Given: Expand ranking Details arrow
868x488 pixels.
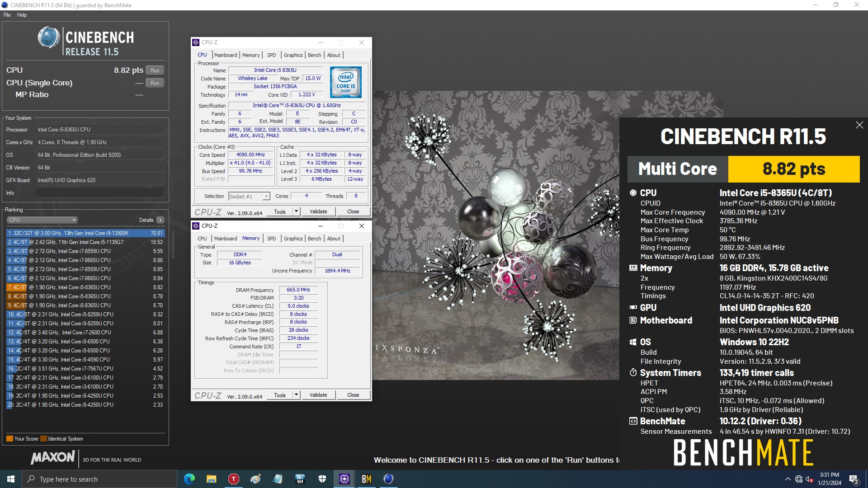Looking at the screenshot, I should click(160, 220).
